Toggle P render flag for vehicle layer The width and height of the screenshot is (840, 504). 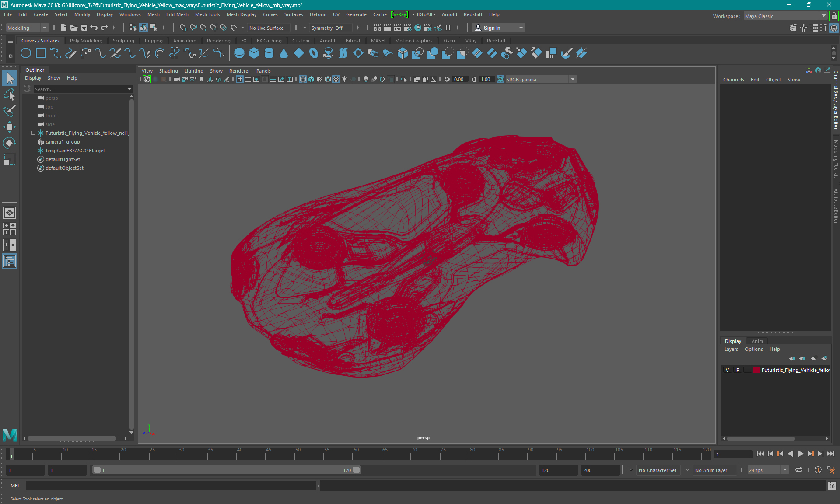[737, 370]
